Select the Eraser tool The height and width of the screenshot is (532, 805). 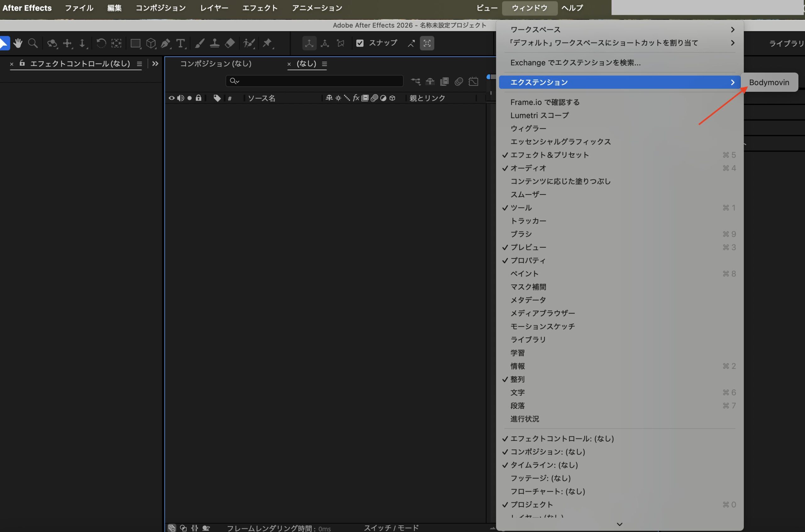(x=230, y=43)
